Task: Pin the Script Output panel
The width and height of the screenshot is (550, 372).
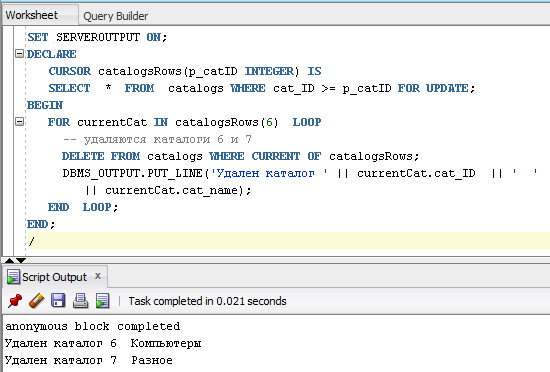Action: tap(15, 301)
